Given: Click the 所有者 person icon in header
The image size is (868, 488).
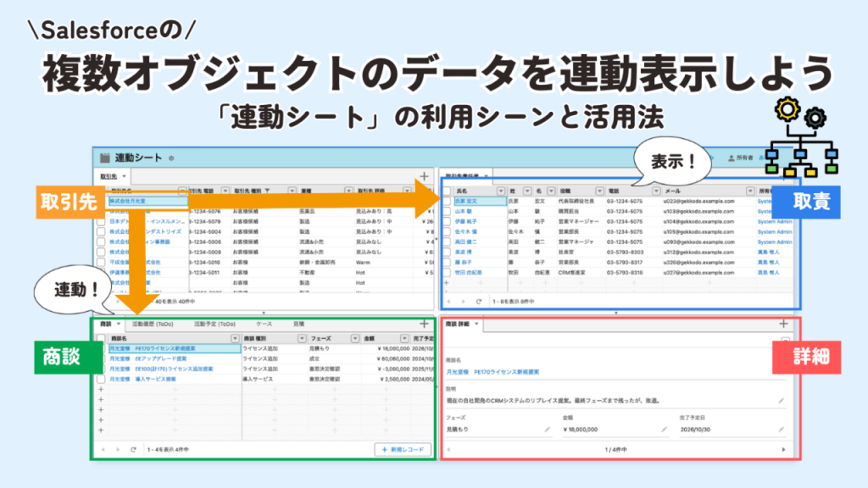Looking at the screenshot, I should click(x=732, y=158).
